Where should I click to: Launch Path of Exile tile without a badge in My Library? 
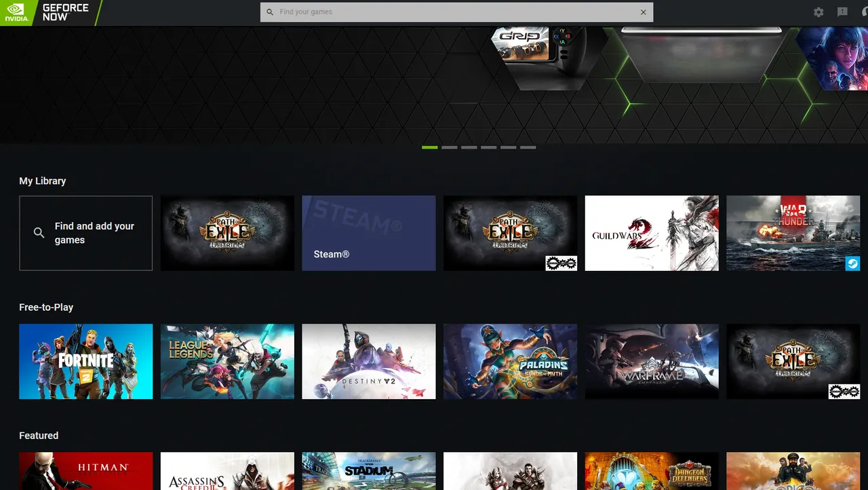(x=227, y=233)
